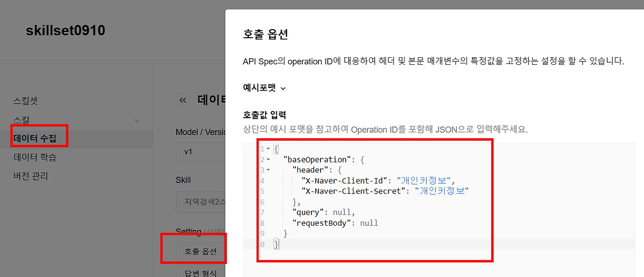This screenshot has height=277, width=644.
Task: Click the skillset0910 title
Action: 65,31
